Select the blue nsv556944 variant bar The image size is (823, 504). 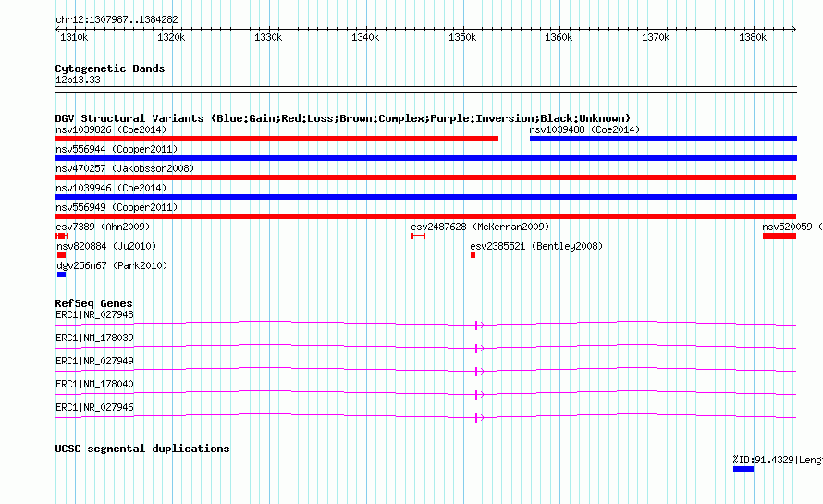coord(425,158)
